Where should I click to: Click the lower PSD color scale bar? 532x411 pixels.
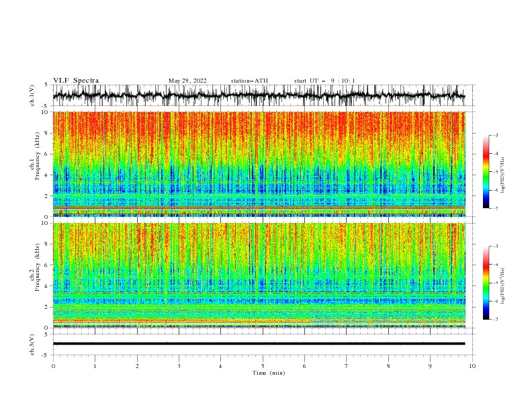tap(486, 283)
